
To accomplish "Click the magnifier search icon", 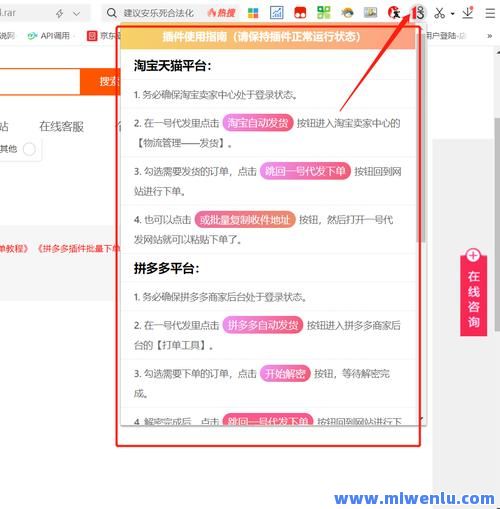I will point(111,13).
